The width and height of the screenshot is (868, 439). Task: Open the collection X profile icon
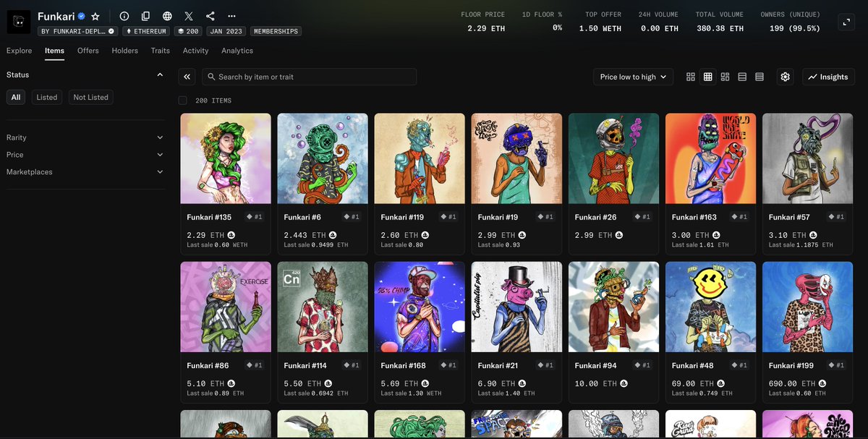point(189,16)
